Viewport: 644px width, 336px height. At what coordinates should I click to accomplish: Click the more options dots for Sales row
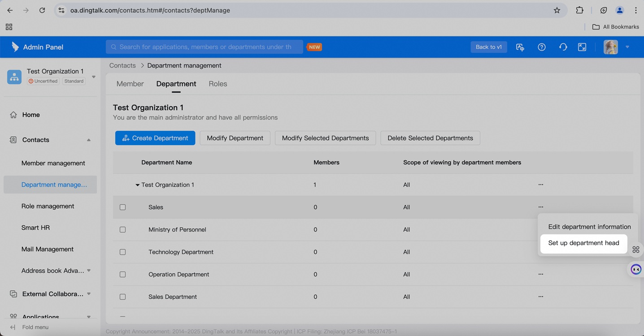(x=541, y=207)
